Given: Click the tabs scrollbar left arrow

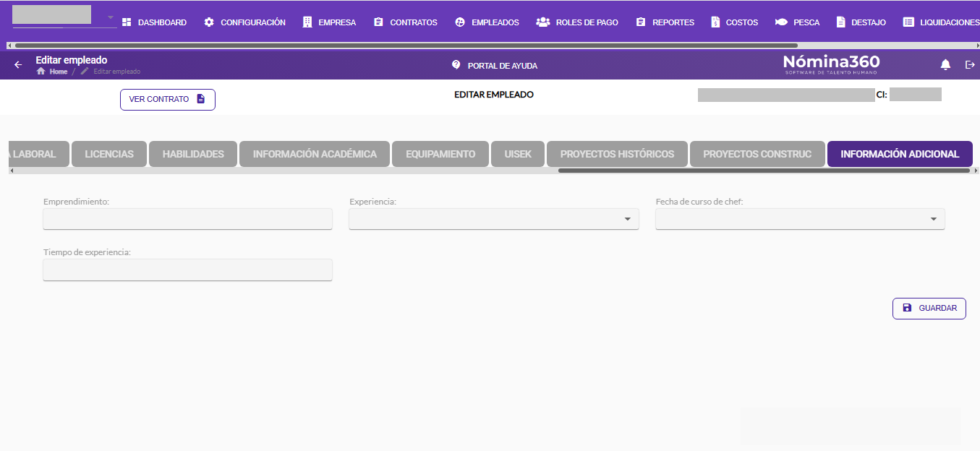Looking at the screenshot, I should pos(11,171).
